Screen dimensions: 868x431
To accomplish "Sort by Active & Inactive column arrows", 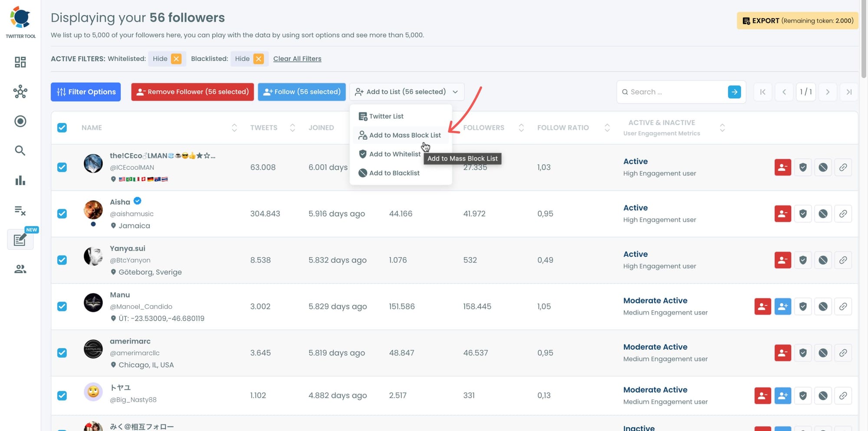I will 722,128.
